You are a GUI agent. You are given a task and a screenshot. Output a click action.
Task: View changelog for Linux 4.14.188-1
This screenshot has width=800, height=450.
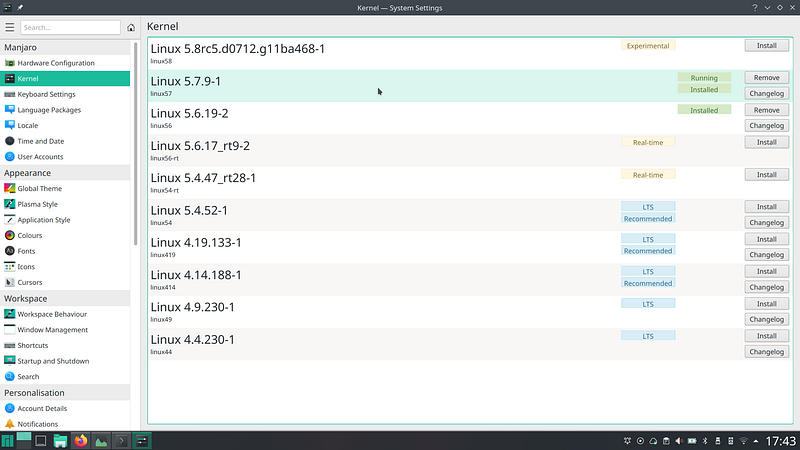click(766, 287)
